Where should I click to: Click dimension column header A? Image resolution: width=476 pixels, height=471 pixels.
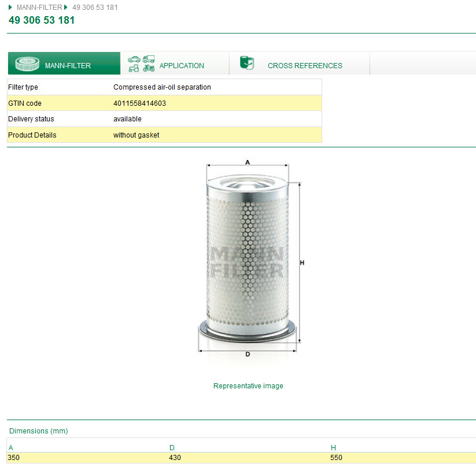pyautogui.click(x=11, y=448)
